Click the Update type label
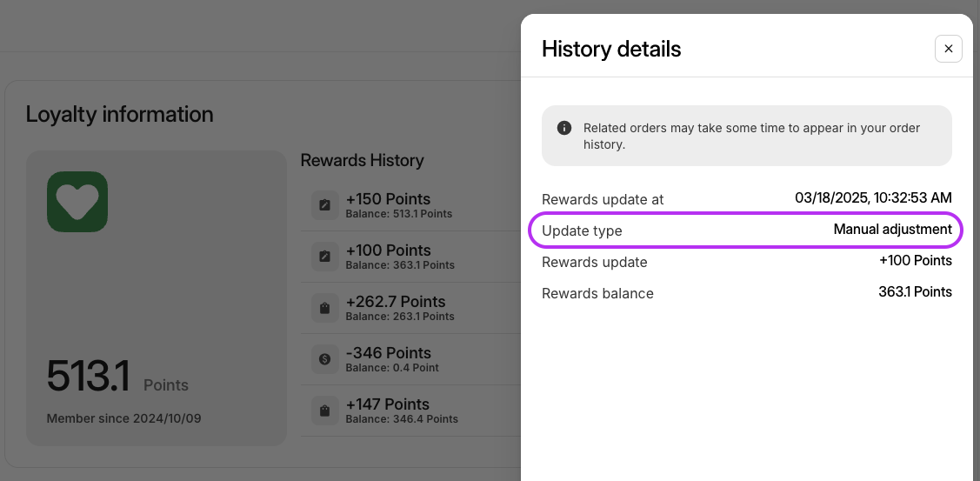Image resolution: width=980 pixels, height=481 pixels. click(582, 230)
